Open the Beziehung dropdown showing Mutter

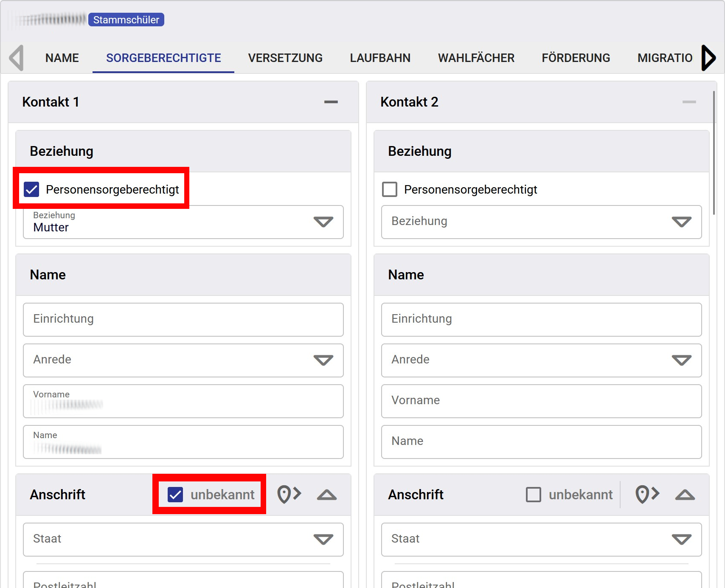183,222
